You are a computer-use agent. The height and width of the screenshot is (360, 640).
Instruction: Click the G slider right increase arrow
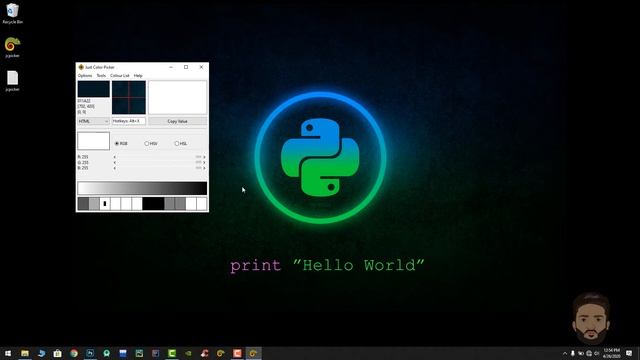(x=204, y=162)
